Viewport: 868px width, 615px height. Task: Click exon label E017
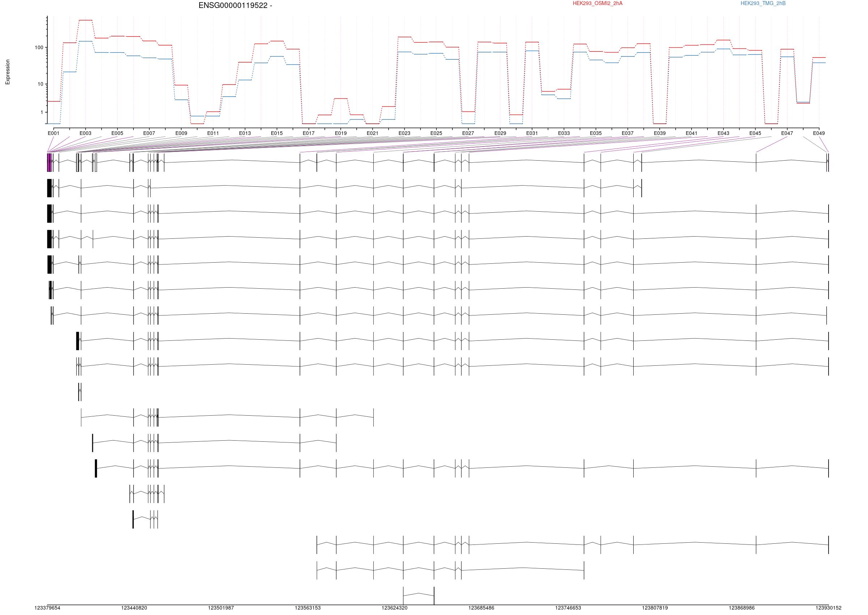[309, 133]
